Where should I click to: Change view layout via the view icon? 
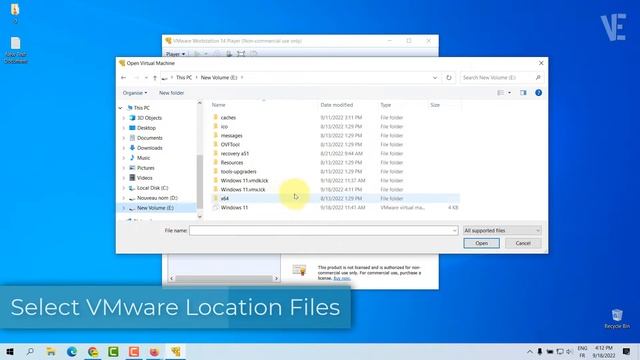pyautogui.click(x=500, y=93)
